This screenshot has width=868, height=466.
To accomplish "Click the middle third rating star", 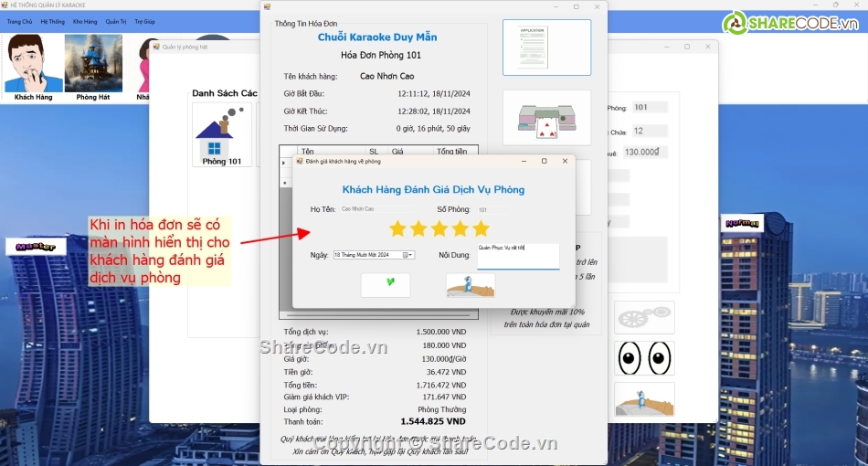I will click(439, 228).
